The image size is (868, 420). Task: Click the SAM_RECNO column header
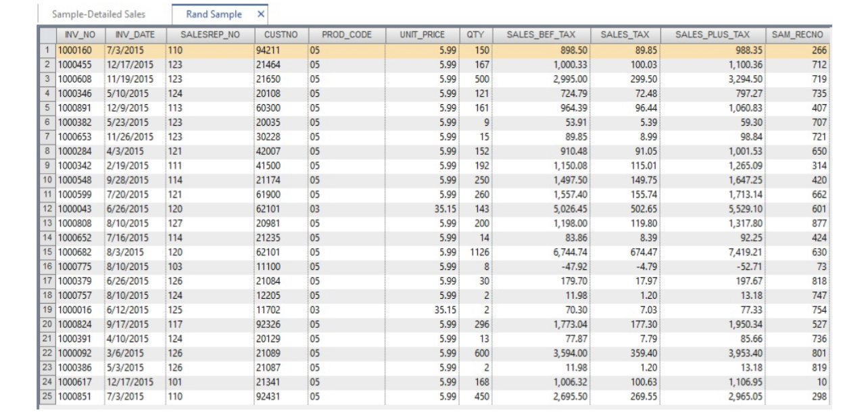799,34
